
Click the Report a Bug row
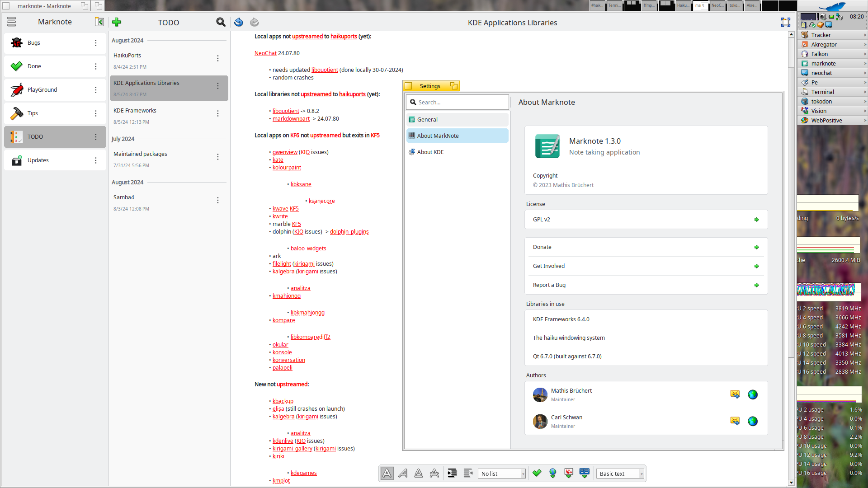(646, 285)
